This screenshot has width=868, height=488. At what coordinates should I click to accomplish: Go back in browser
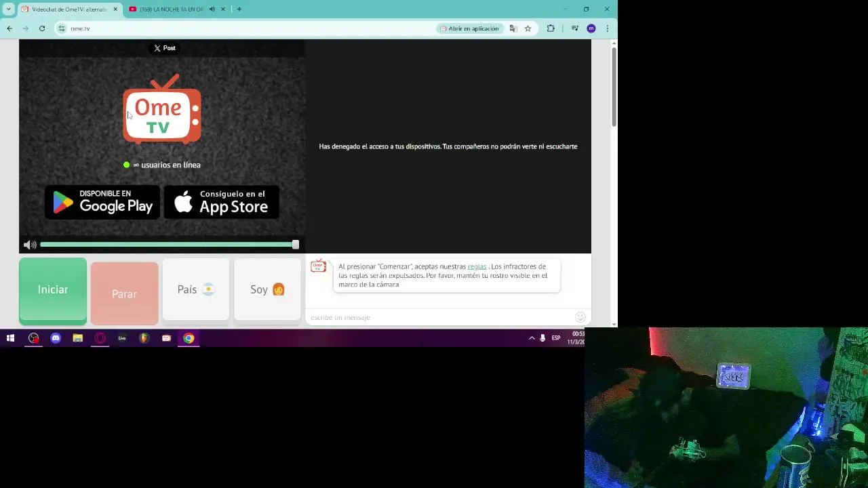(9, 28)
